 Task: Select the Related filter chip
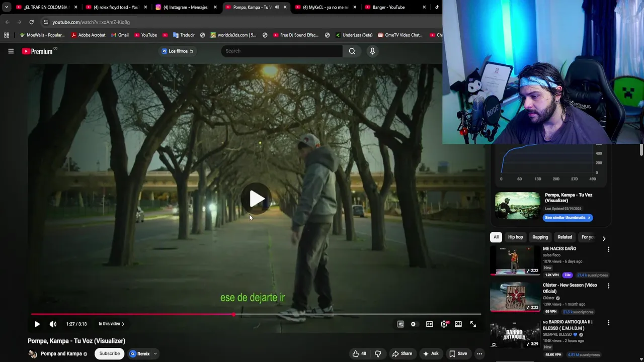coord(565,237)
